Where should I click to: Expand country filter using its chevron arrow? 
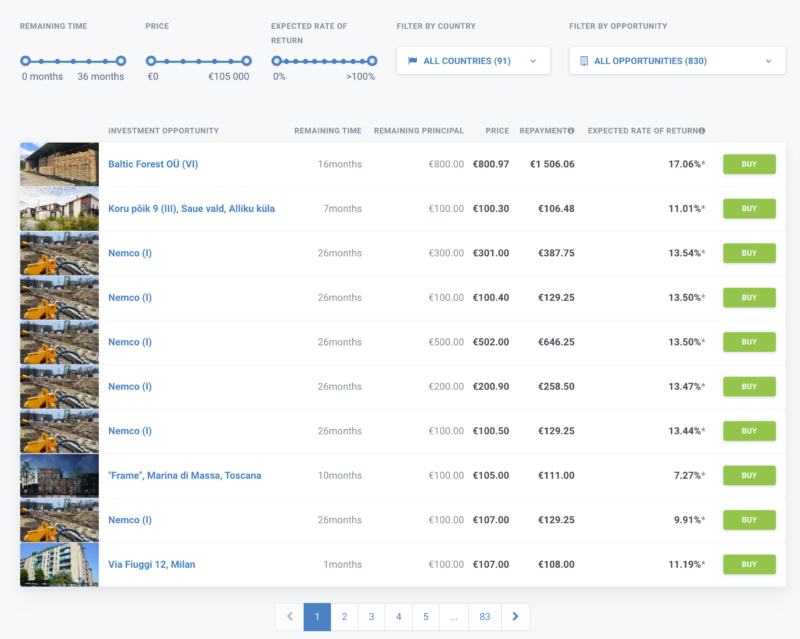tap(533, 61)
